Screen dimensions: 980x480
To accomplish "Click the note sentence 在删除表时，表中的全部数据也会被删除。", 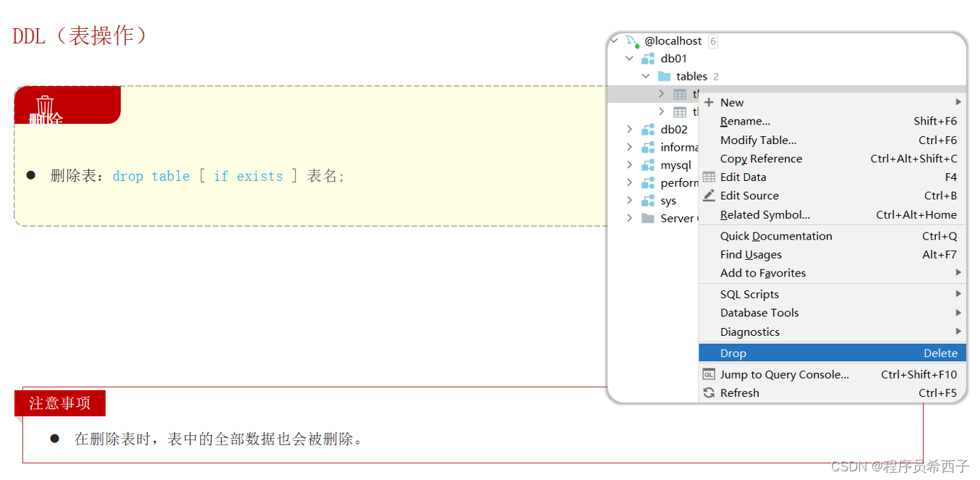I will [x=218, y=439].
